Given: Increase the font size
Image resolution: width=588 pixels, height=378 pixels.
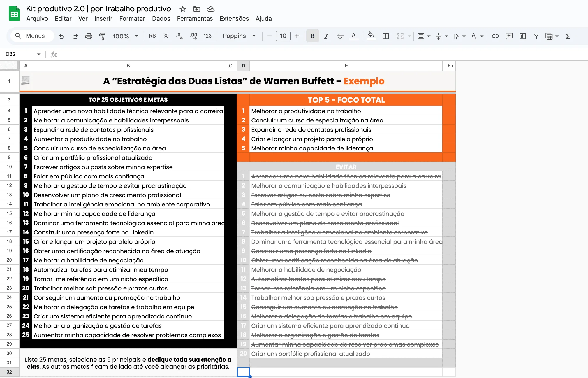Looking at the screenshot, I should 297,36.
